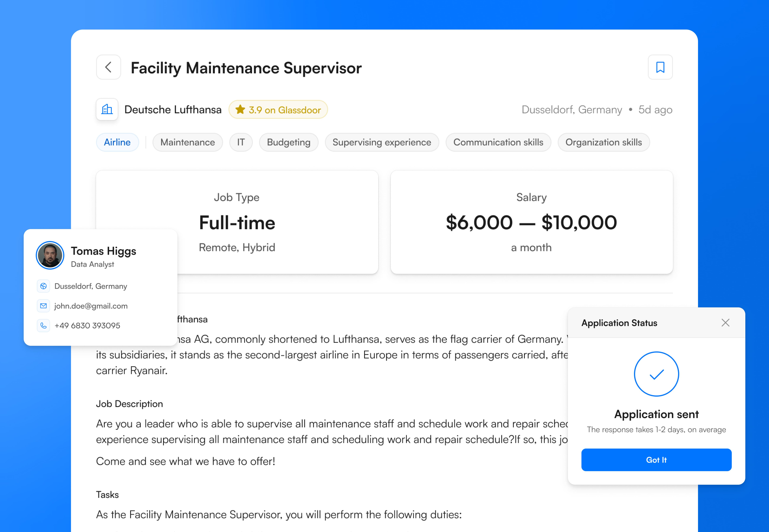Click the email envelope icon
Screen dimensions: 769x532
43,306
